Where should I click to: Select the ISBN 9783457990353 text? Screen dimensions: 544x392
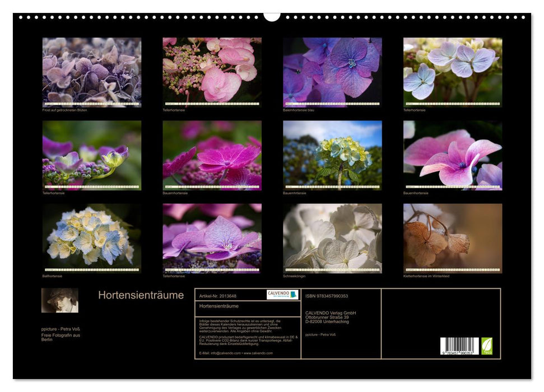tap(327, 295)
